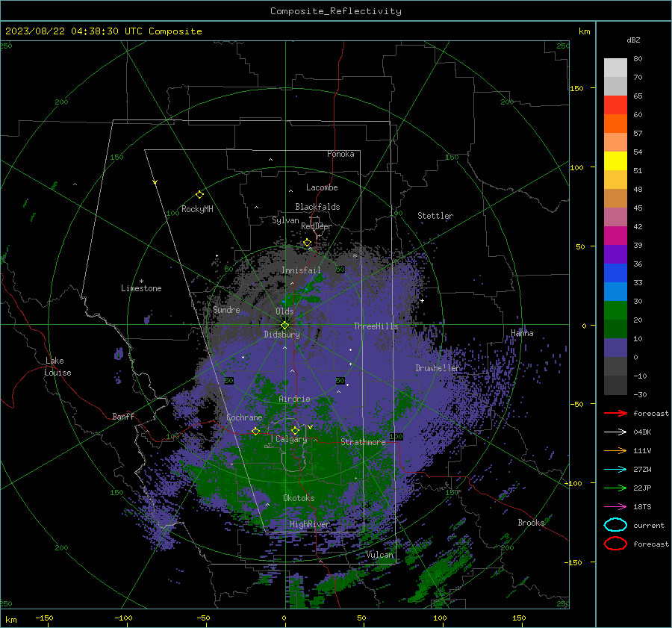Click the Vulcan label
The width and height of the screenshot is (672, 628).
379,555
